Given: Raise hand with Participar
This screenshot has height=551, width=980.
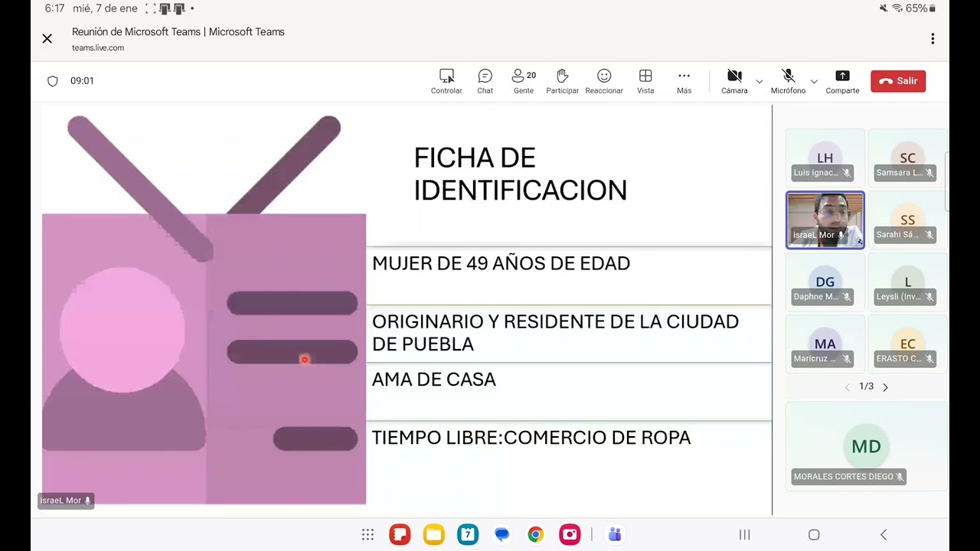Looking at the screenshot, I should coord(562,81).
